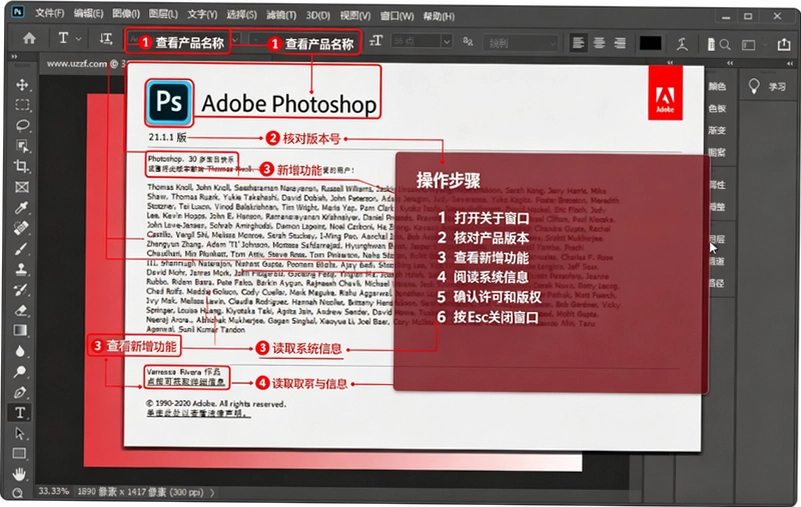Open the search magnifier in options bar
This screenshot has width=801, height=507.
click(725, 44)
